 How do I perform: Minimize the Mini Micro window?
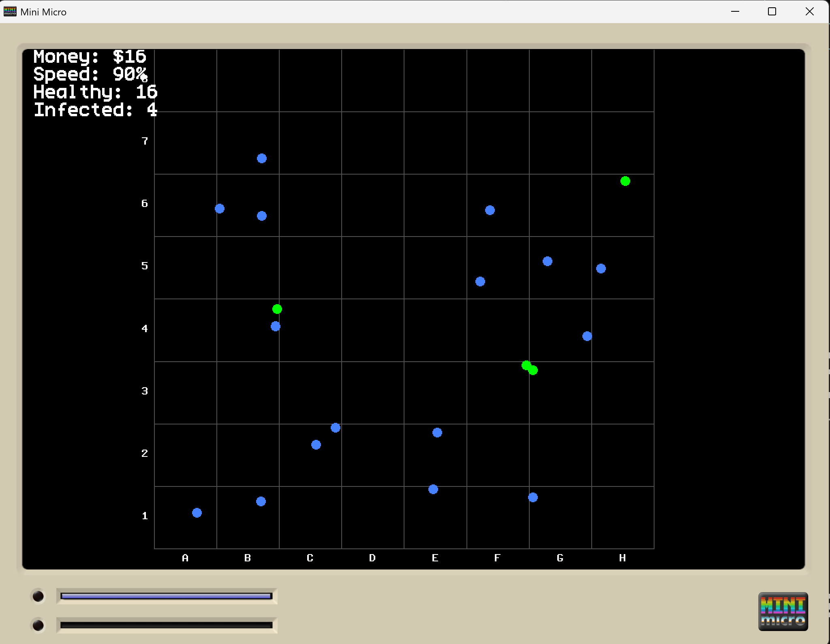point(735,11)
